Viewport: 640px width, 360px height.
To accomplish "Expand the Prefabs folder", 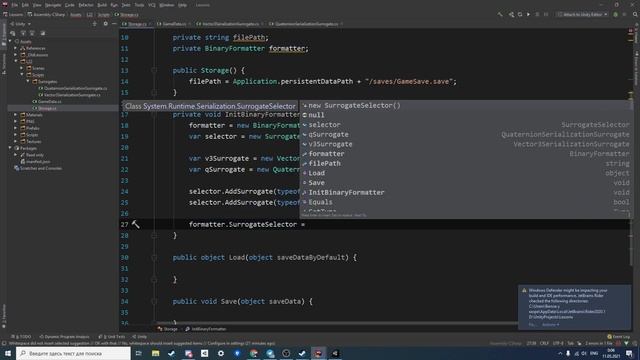I will click(16, 128).
